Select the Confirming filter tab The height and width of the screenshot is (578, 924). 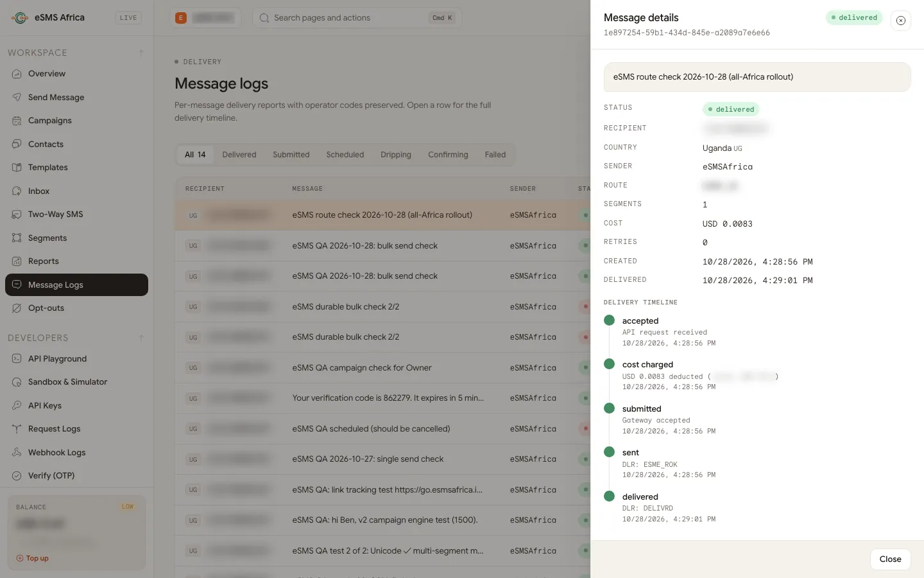tap(448, 155)
